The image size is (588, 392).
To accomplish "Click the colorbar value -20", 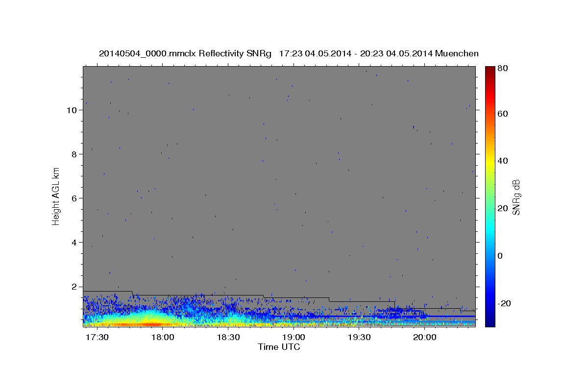I will tap(505, 303).
